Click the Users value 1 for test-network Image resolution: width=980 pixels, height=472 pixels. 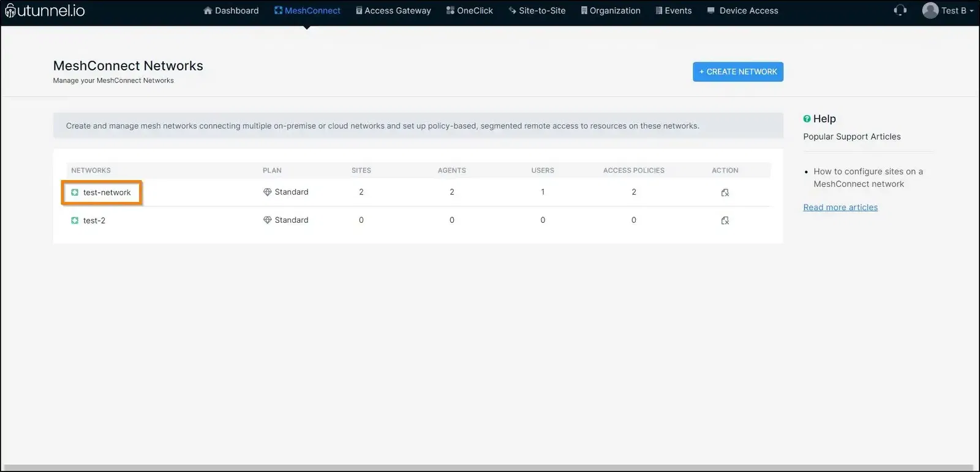[543, 192]
